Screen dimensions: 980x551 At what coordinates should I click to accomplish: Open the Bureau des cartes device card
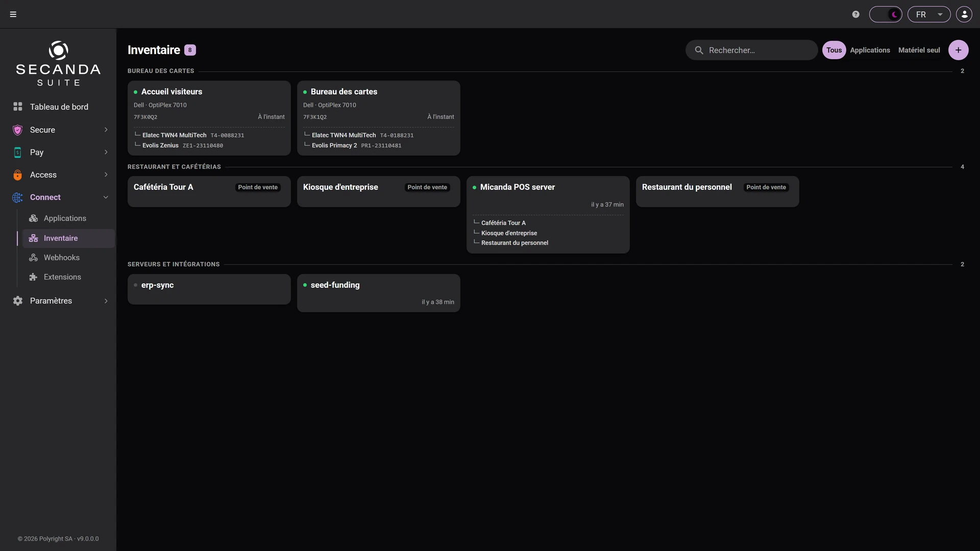[379, 118]
